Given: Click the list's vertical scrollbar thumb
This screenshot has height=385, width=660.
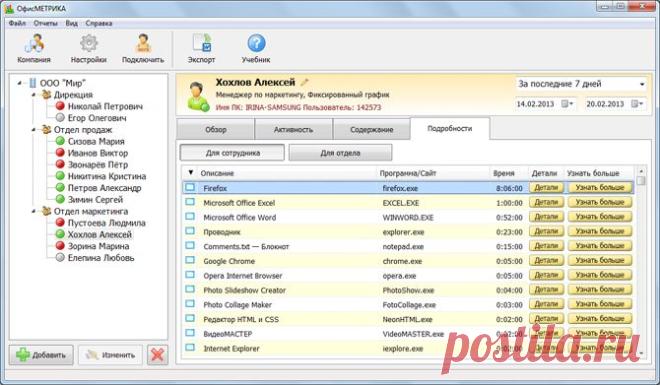Looking at the screenshot, I should point(641,181).
